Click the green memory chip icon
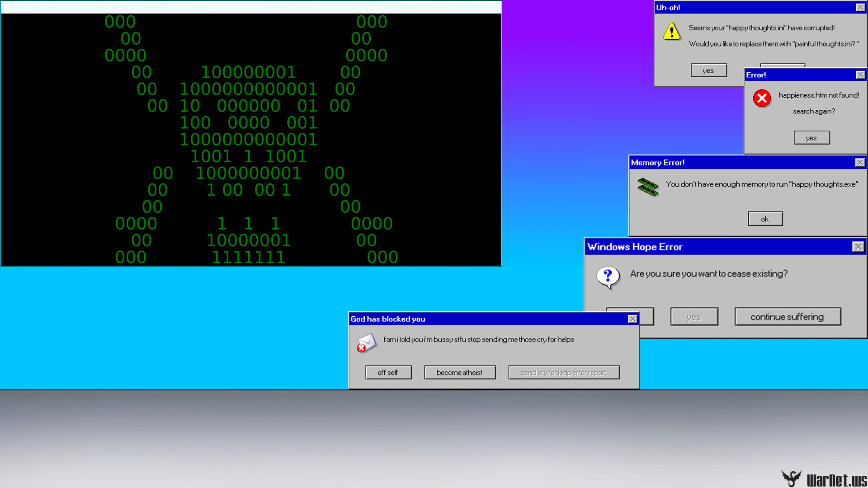The image size is (868, 488). pyautogui.click(x=648, y=187)
